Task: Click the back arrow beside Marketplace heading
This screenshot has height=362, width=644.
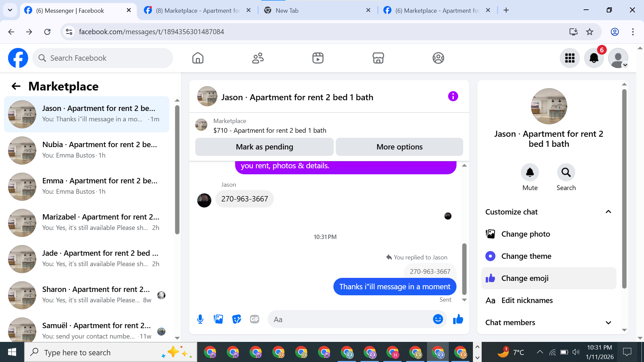Action: coord(16,86)
